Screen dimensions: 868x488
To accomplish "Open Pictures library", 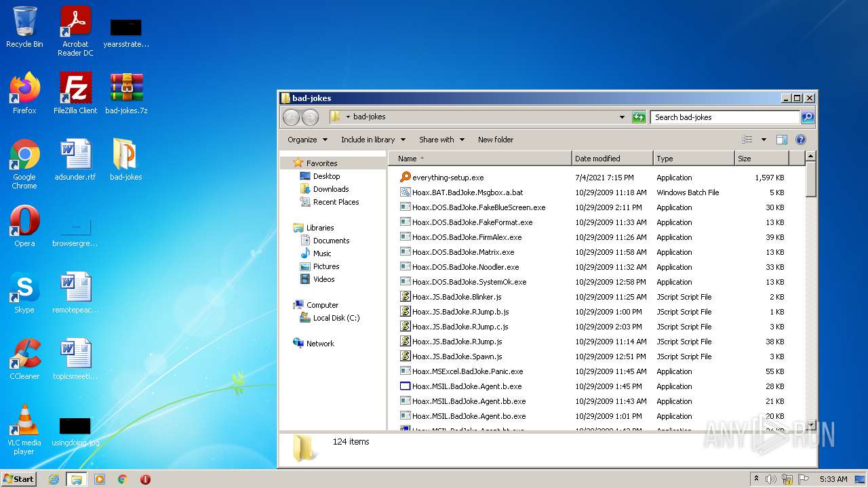I will tap(326, 266).
